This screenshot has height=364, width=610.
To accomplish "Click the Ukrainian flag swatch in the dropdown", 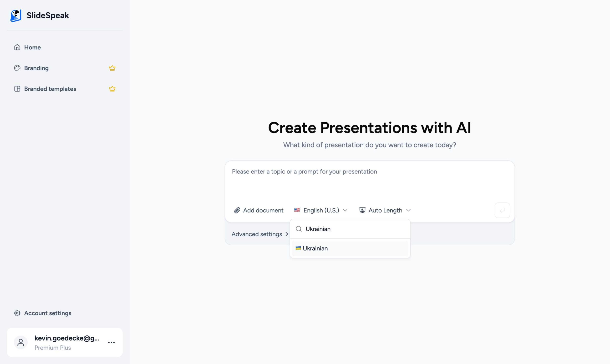I will click(298, 248).
